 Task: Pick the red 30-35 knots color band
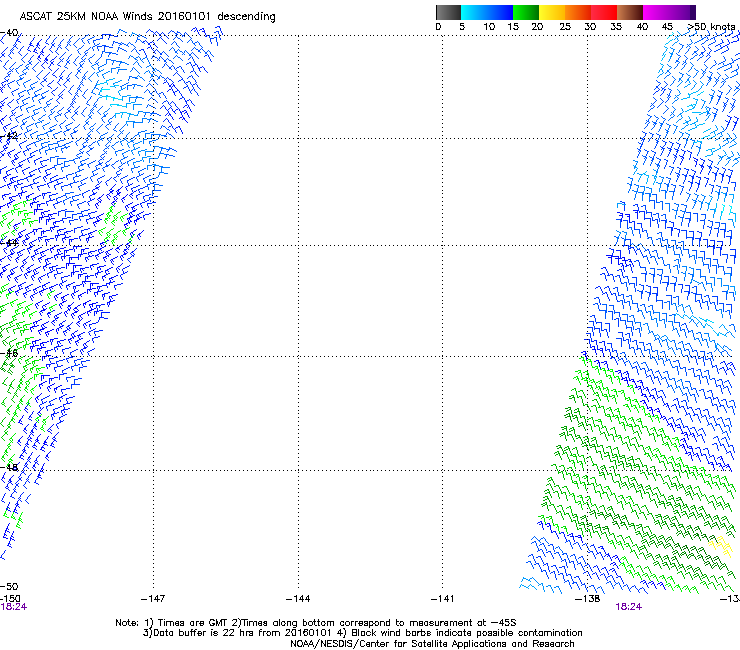[x=604, y=12]
